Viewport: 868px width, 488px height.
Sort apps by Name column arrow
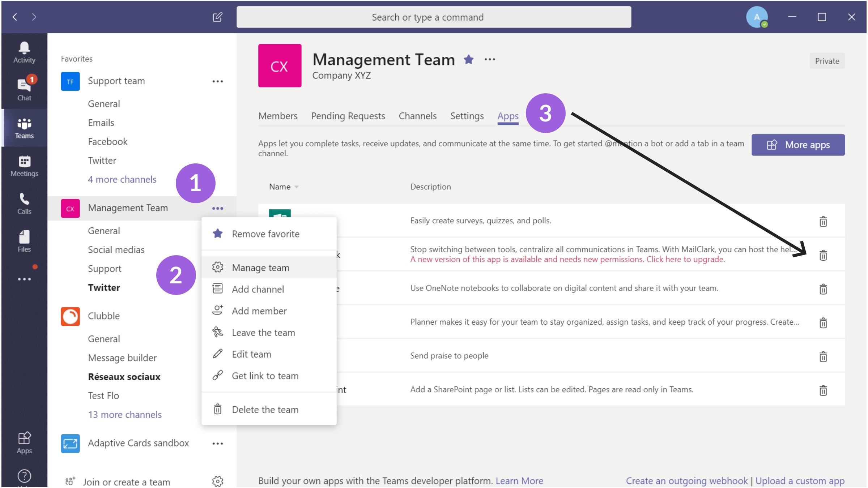(x=297, y=187)
